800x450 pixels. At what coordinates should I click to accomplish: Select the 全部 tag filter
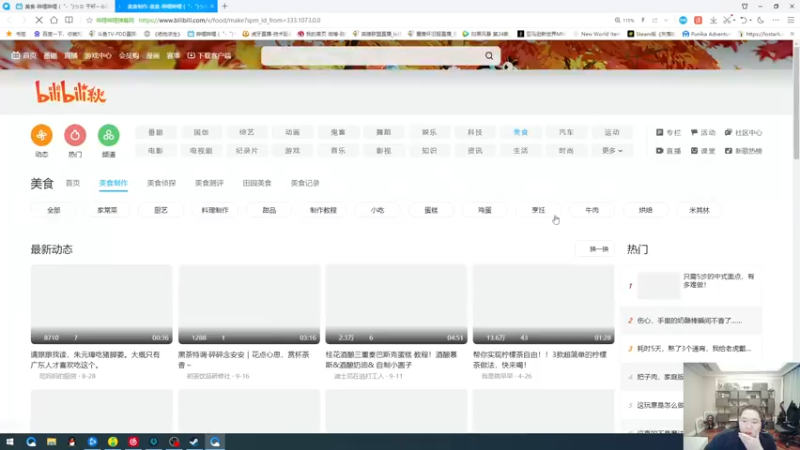pyautogui.click(x=54, y=210)
